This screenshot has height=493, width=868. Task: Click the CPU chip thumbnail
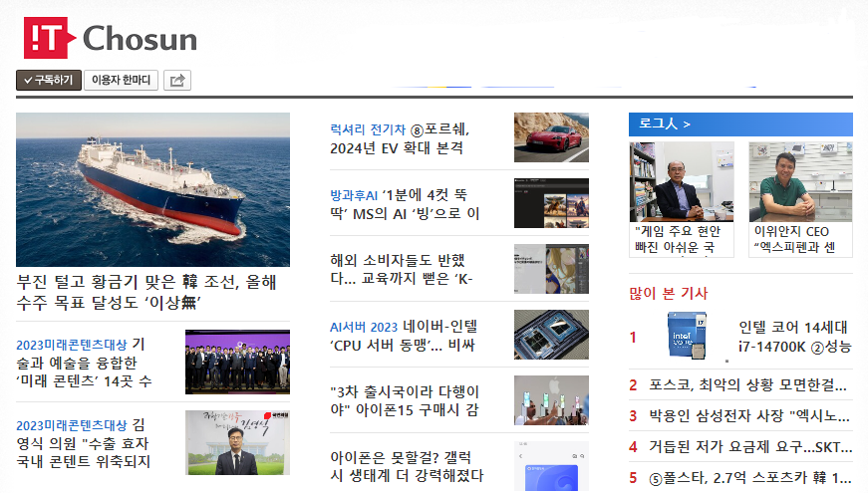coord(551,335)
